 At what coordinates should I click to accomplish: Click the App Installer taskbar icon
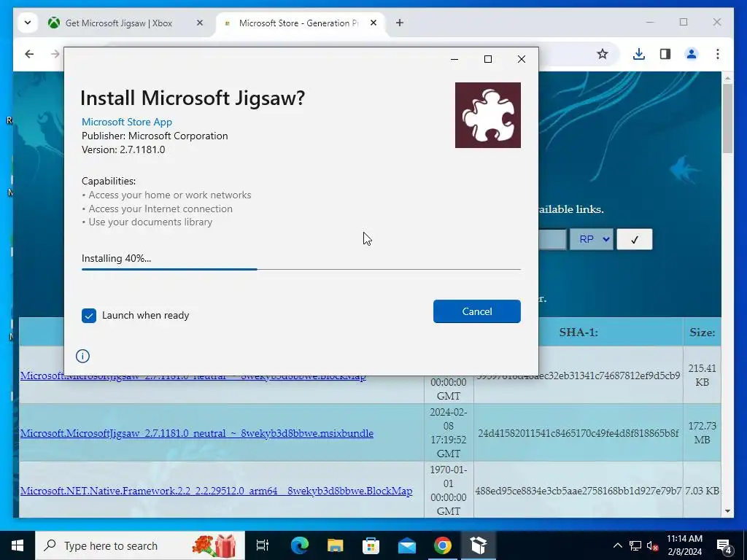coord(479,545)
